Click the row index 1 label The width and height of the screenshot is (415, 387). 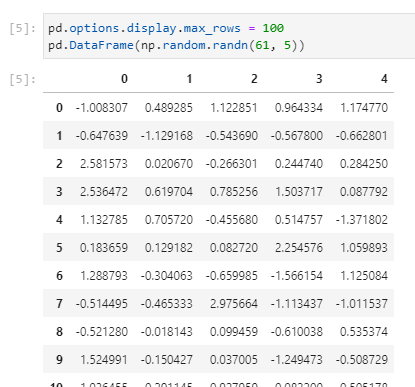coord(59,136)
